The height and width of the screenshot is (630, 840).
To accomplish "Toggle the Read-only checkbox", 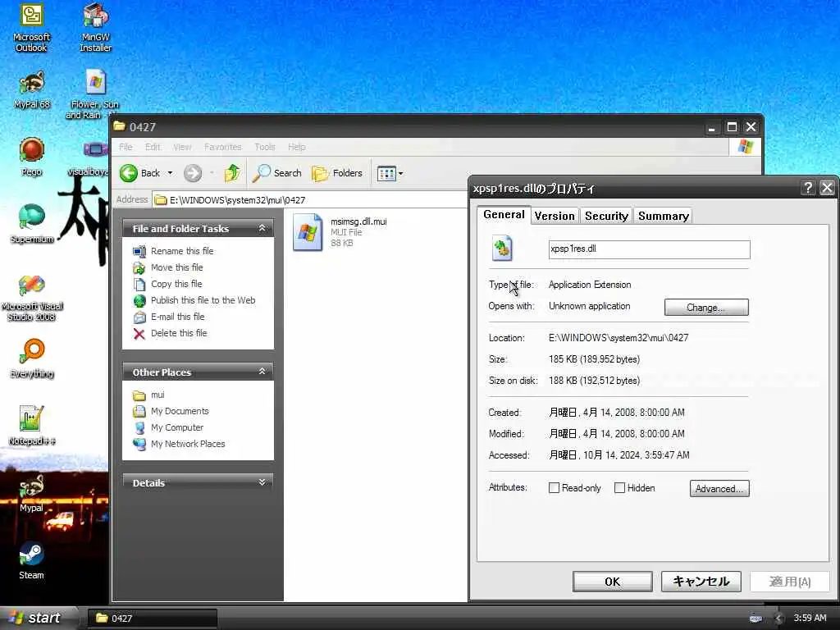I will (555, 488).
